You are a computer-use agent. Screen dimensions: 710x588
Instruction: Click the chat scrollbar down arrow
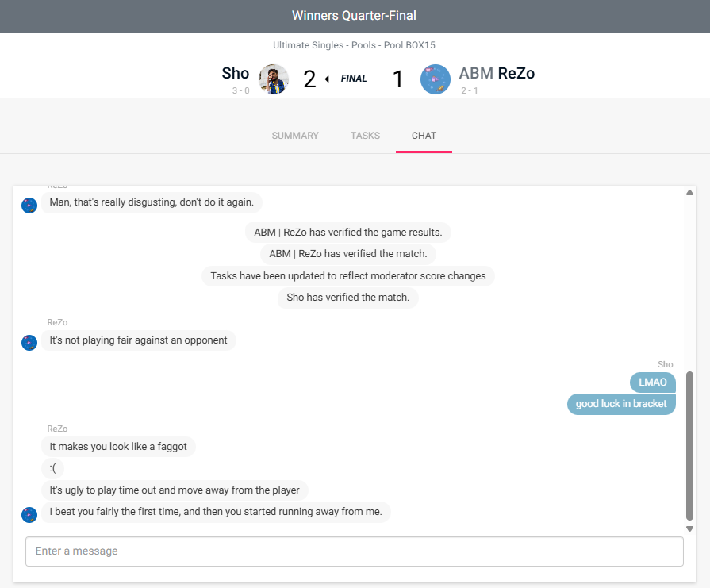tap(689, 528)
